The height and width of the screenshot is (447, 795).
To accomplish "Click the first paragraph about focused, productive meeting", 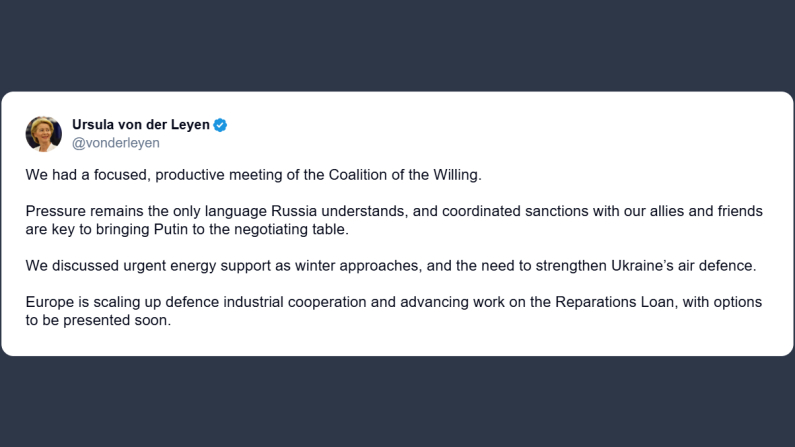I will pyautogui.click(x=254, y=175).
